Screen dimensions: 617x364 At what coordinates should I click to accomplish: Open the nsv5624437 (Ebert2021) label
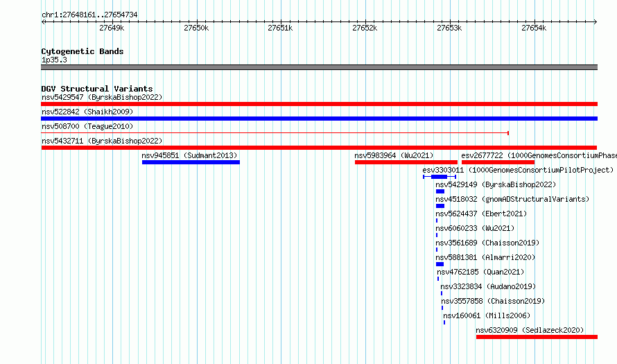coord(481,214)
